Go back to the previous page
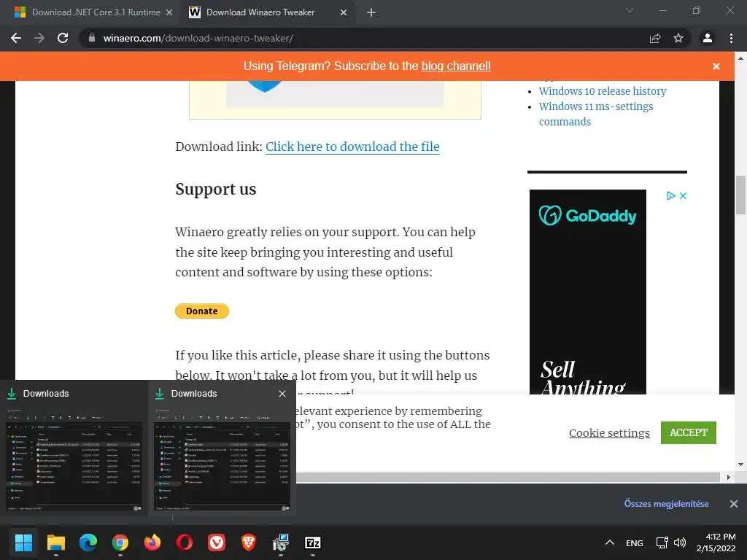747x560 pixels. tap(16, 38)
